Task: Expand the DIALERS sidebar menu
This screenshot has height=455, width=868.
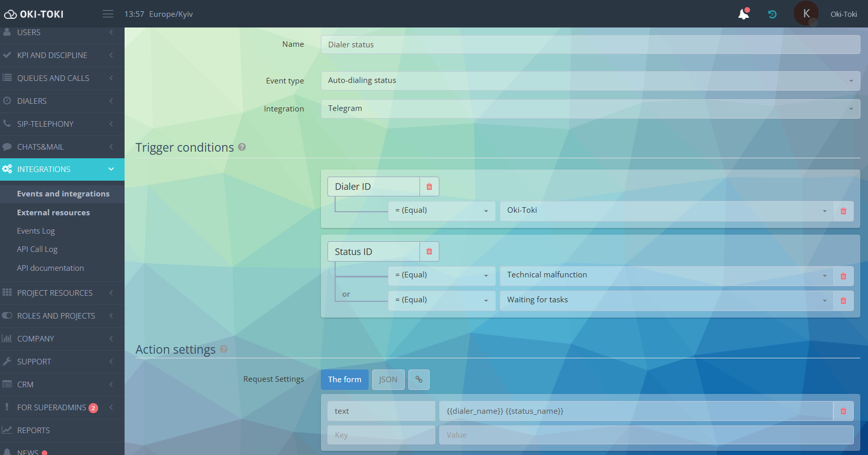Action: point(62,101)
